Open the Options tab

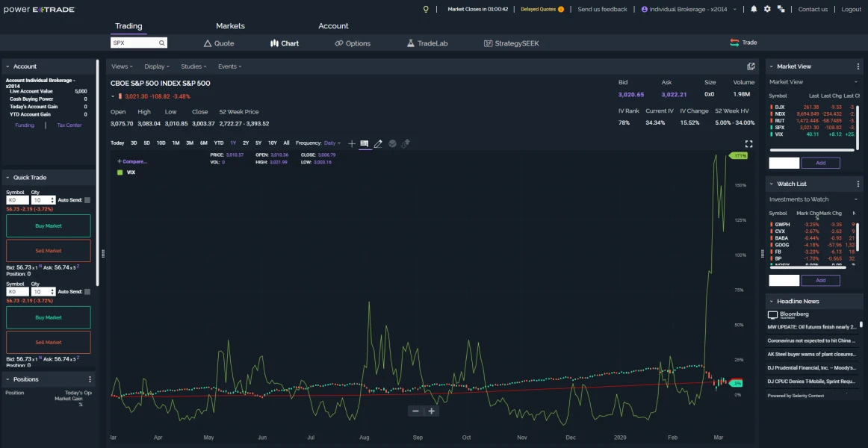tap(353, 43)
